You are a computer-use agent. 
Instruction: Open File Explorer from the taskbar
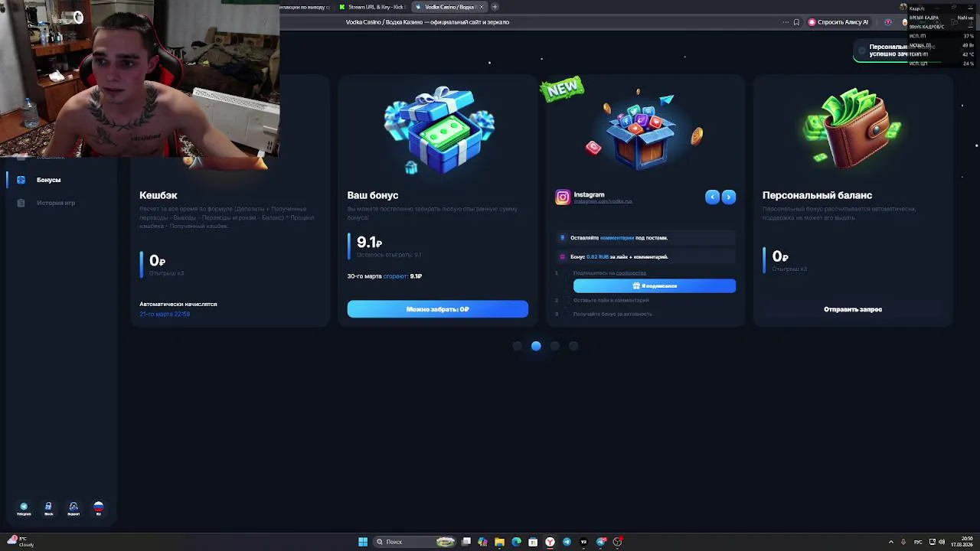(499, 542)
